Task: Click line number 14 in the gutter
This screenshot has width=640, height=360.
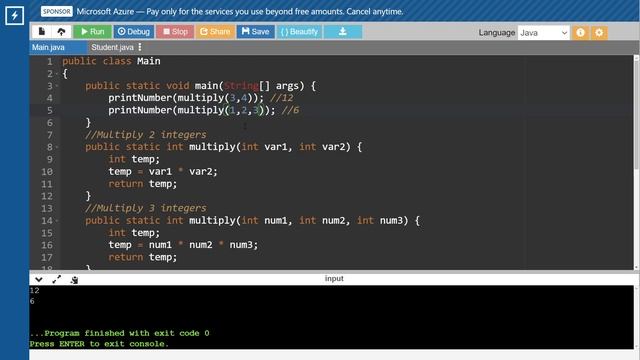Action: (47, 221)
